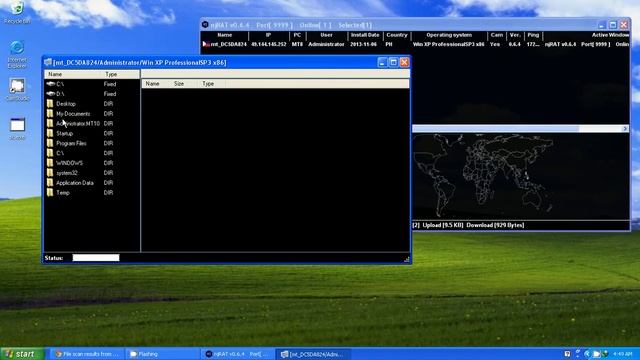The image size is (640, 360).
Task: Click the njRAT horizontal scrollbar thumb
Action: click(496, 129)
